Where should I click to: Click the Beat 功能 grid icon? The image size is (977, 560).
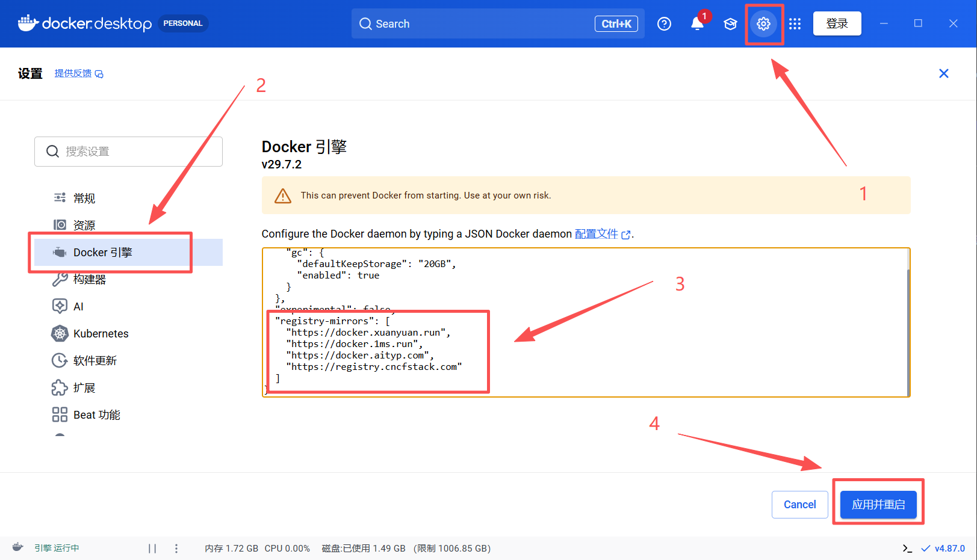[x=60, y=414]
